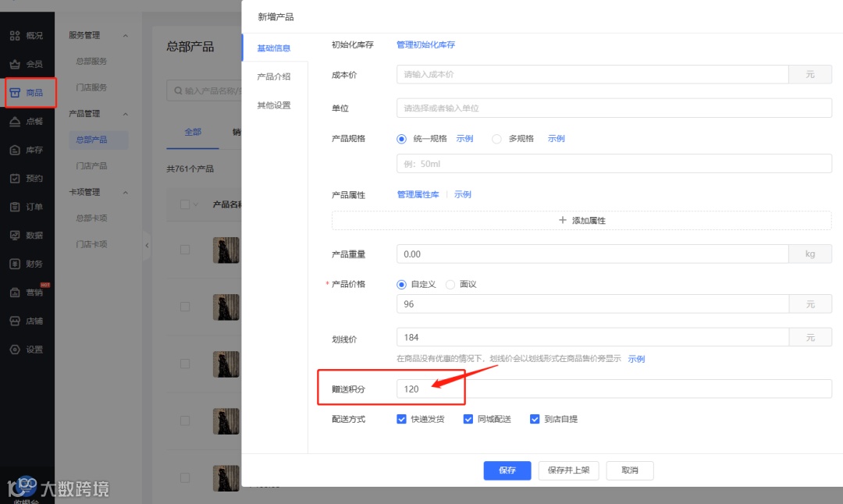This screenshot has width=843, height=504.
Task: Open 总部卡项 menu item
Action: pyautogui.click(x=91, y=218)
